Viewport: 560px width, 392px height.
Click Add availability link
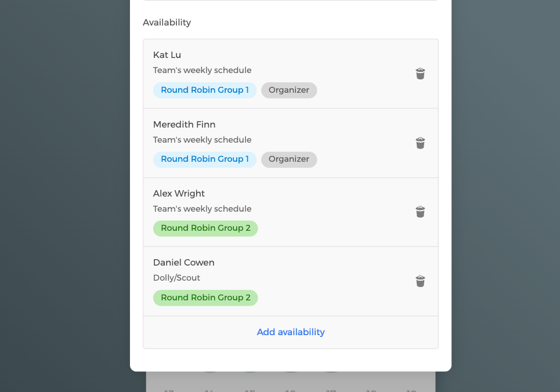(291, 332)
